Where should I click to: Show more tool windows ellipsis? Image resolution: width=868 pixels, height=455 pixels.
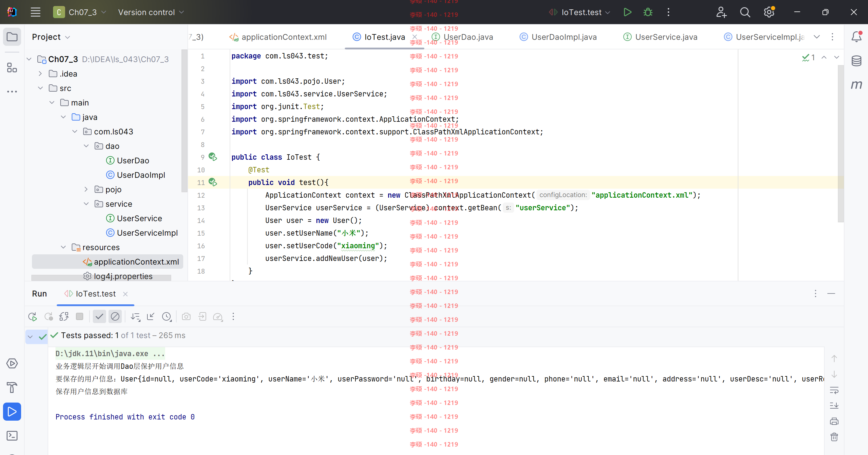click(x=12, y=91)
